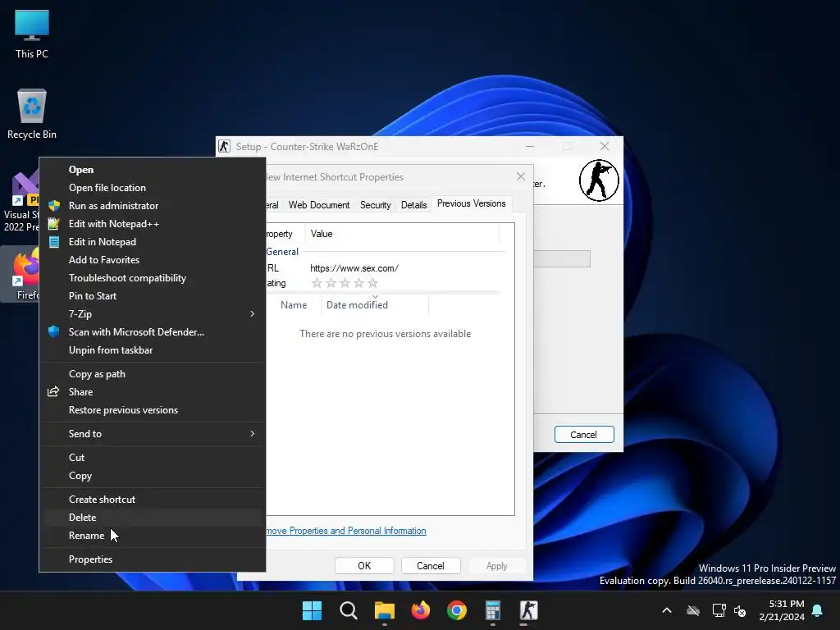This screenshot has height=630, width=840.
Task: Switch to Counter-Strike setup taskbar icon
Action: click(529, 610)
